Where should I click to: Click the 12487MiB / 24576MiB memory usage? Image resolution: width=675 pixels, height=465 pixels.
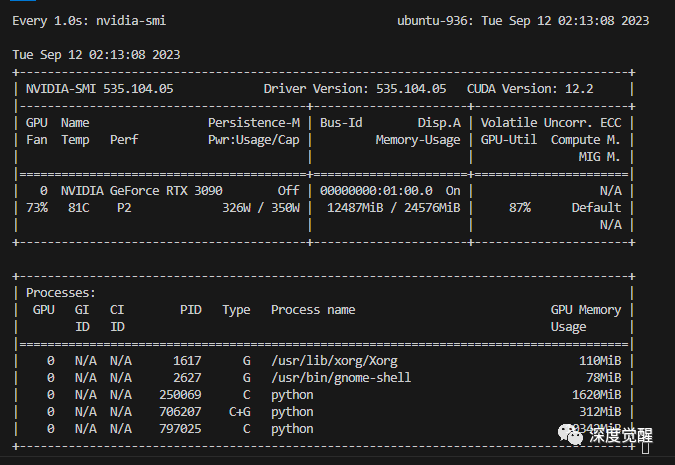pos(393,208)
